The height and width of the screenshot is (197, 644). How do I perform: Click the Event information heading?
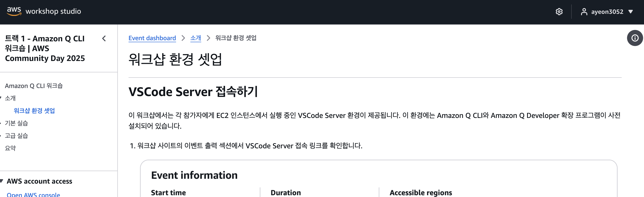tap(194, 175)
